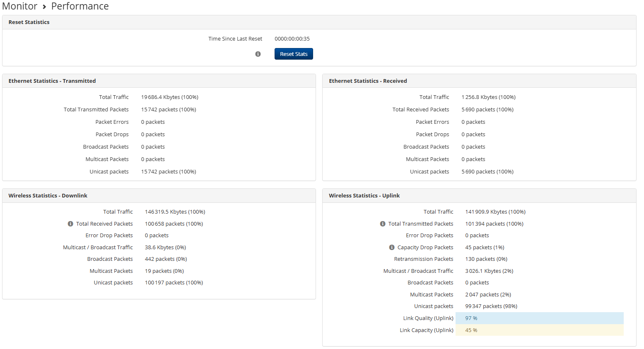Click info icon next to Total Received Packets
Image resolution: width=644 pixels, height=349 pixels.
(70, 224)
